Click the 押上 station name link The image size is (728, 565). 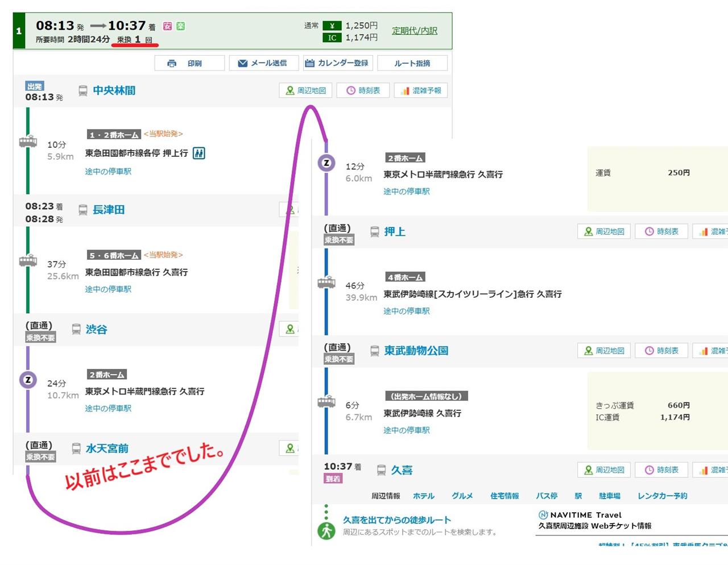(x=395, y=231)
